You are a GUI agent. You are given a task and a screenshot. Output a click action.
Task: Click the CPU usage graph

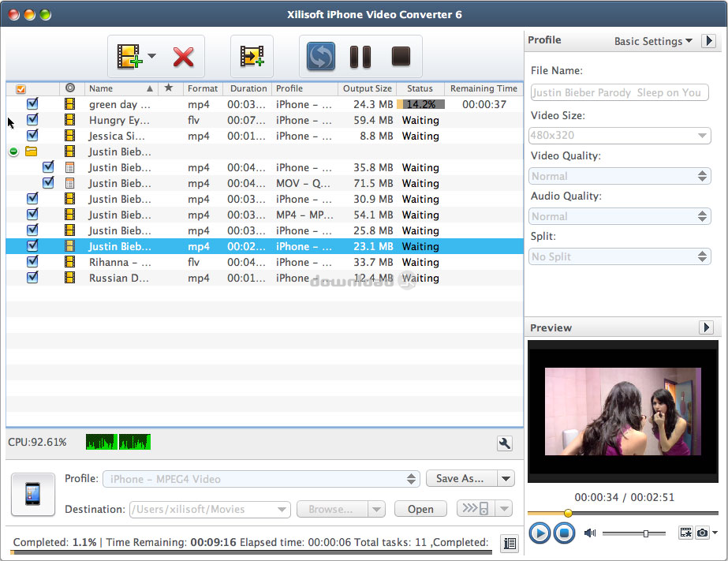[x=118, y=442]
